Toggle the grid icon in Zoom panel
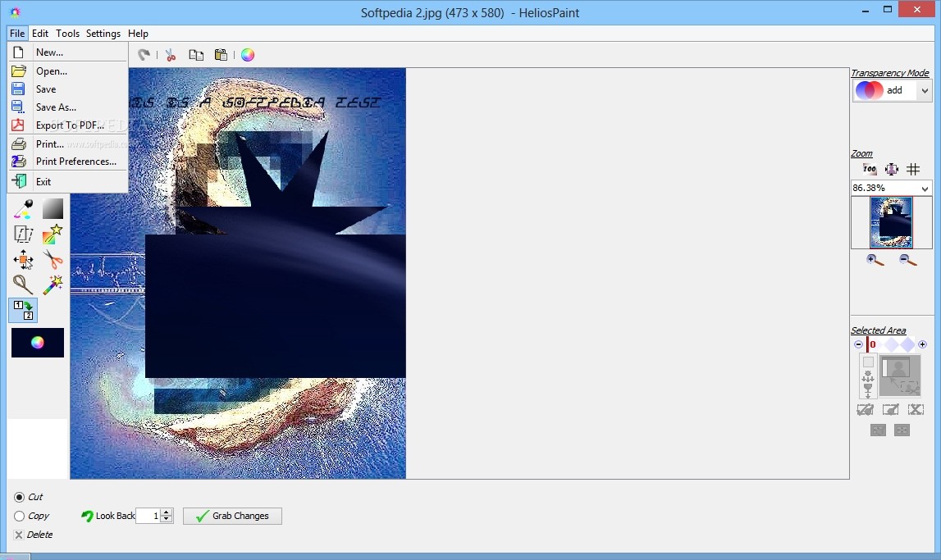This screenshot has width=941, height=560. [x=913, y=169]
